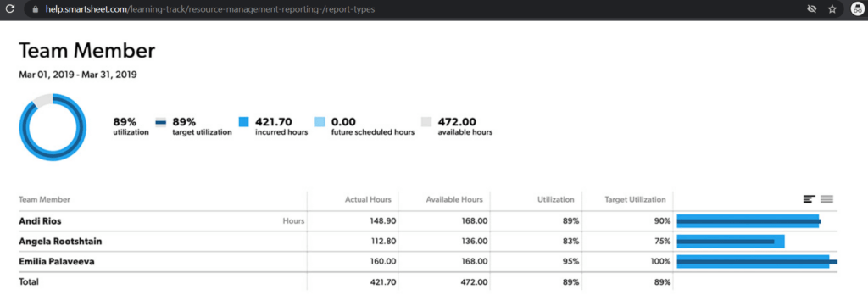Screen dimensions: 868x306
Task: Select the Andi Rios row name
Action: 40,220
